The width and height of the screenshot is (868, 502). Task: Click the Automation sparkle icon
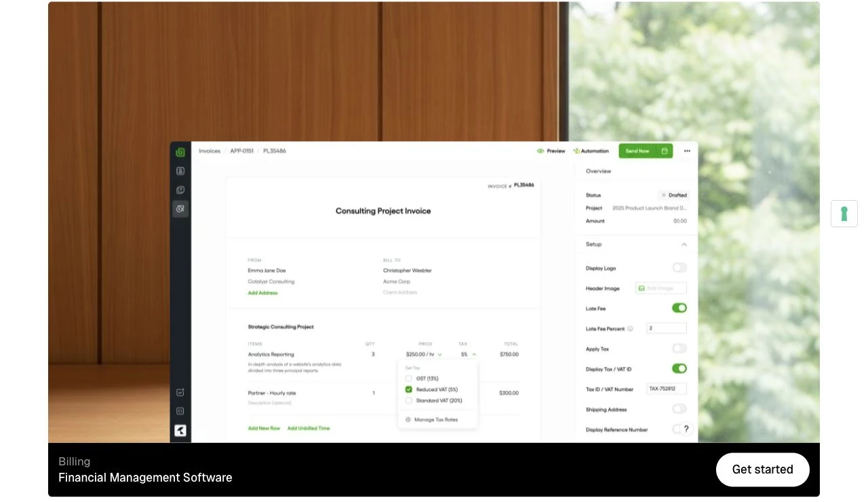(576, 151)
